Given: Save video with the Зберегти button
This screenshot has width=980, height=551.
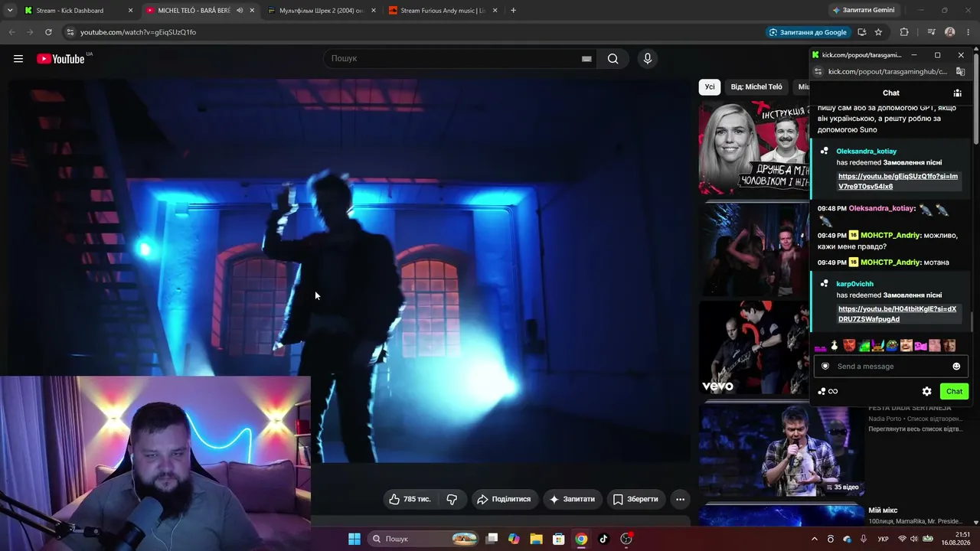Looking at the screenshot, I should pos(635,499).
